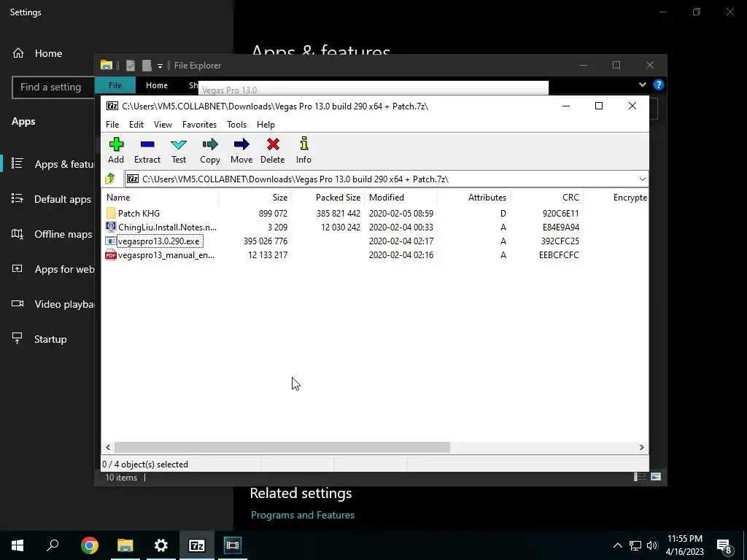The width and height of the screenshot is (747, 560).
Task: Sort by the Attributes column header
Action: [474, 197]
